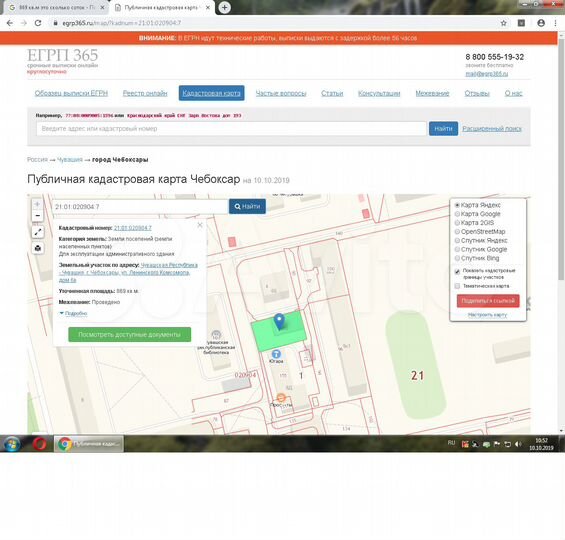The image size is (565, 540).
Task: Open the browser extension icon
Action: (x=521, y=23)
